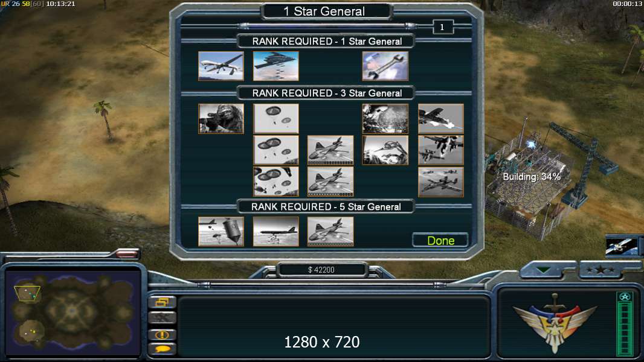
Task: Select the Pathfinder sniper power icon
Action: coord(221,118)
